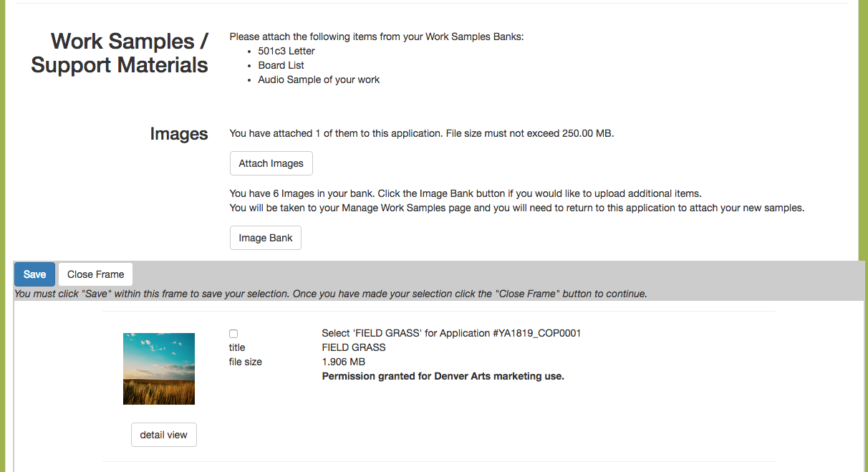This screenshot has height=472, width=868.
Task: Select the Board List list item
Action: click(281, 65)
